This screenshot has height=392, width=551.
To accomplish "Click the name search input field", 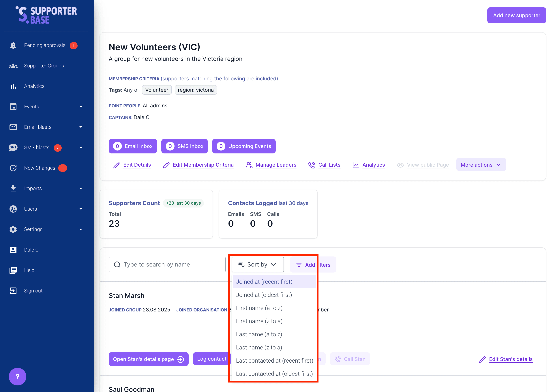I will point(167,264).
